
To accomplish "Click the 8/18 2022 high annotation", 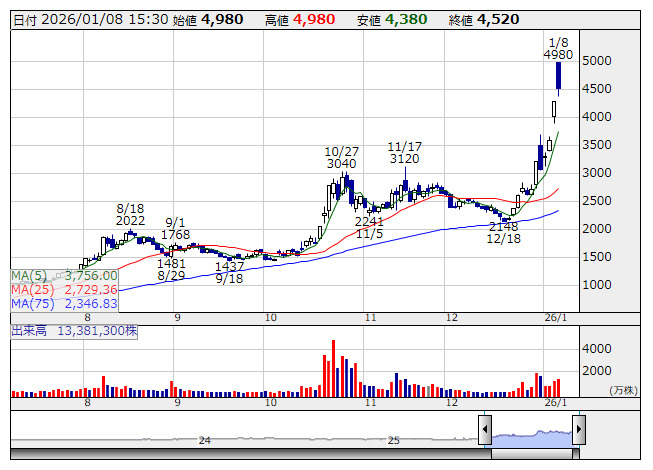I will pyautogui.click(x=130, y=213).
